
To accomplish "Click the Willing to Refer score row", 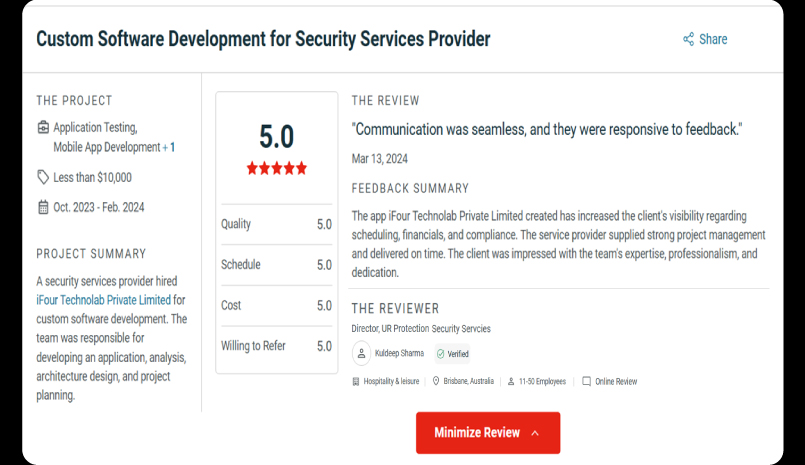I will point(276,346).
